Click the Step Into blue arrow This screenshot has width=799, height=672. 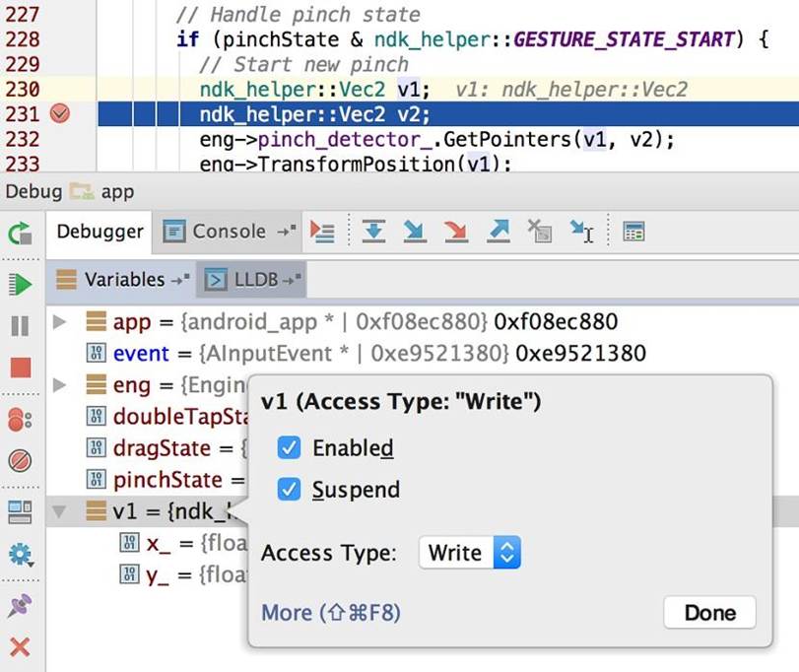pos(414,232)
